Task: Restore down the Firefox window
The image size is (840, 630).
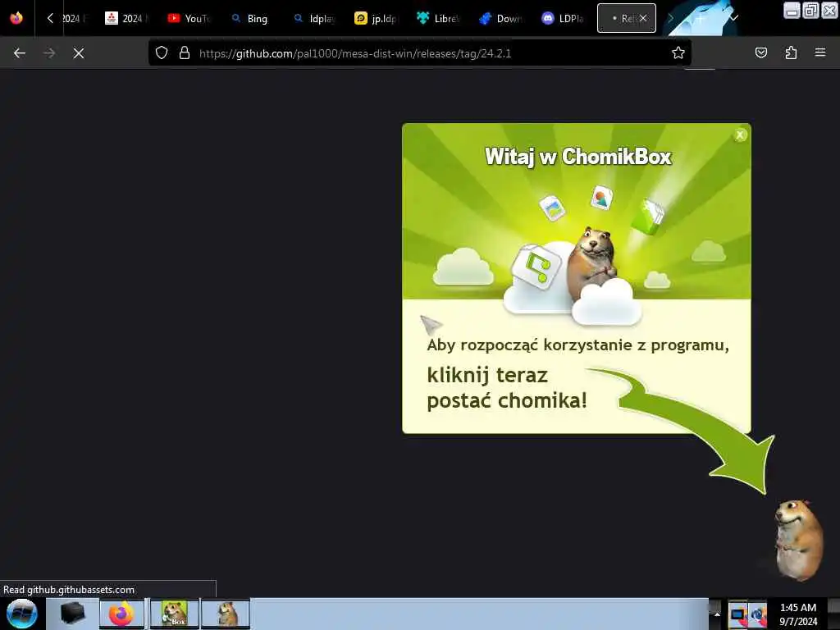Action: point(810,10)
